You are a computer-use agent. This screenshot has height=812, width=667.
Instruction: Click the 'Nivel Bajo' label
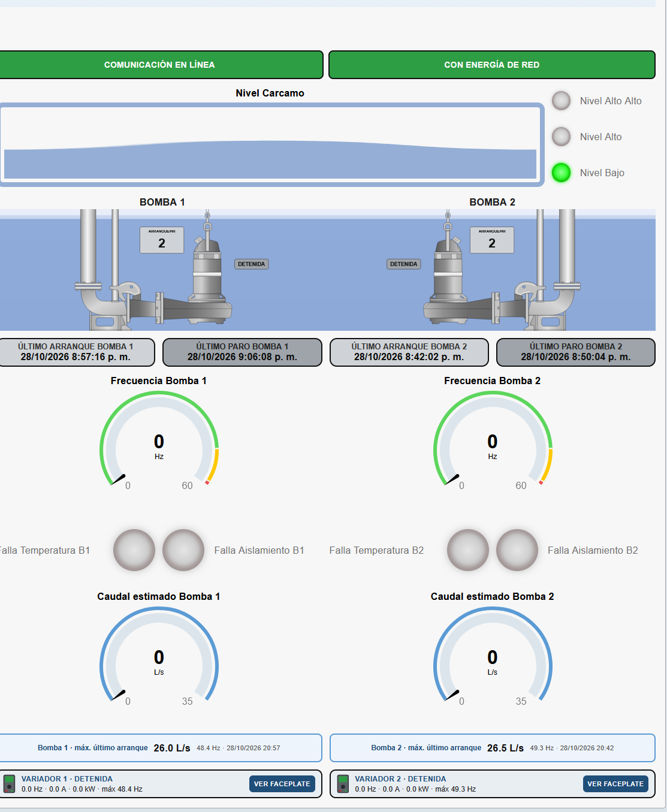602,173
